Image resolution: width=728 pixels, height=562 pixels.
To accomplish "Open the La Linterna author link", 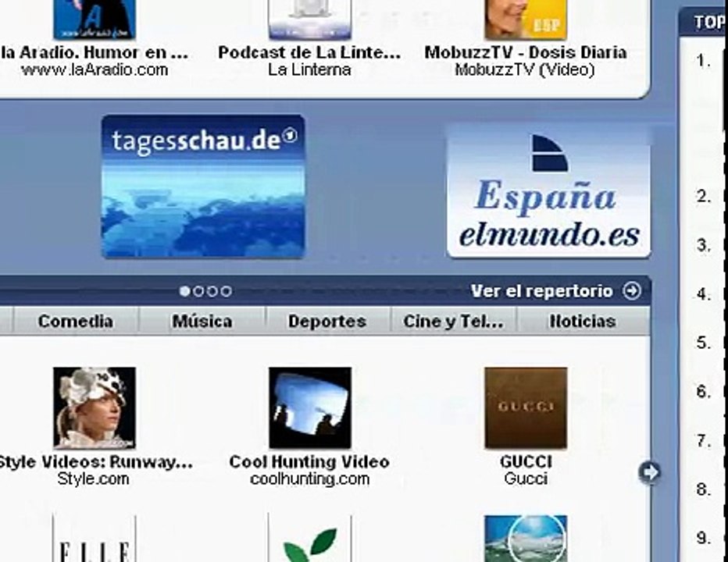I will [x=309, y=70].
